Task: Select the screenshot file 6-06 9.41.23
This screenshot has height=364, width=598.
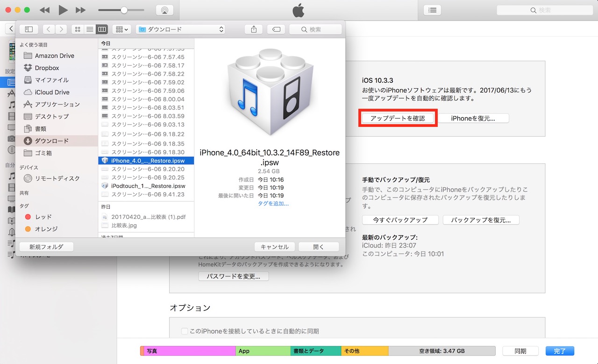Action: click(x=146, y=194)
